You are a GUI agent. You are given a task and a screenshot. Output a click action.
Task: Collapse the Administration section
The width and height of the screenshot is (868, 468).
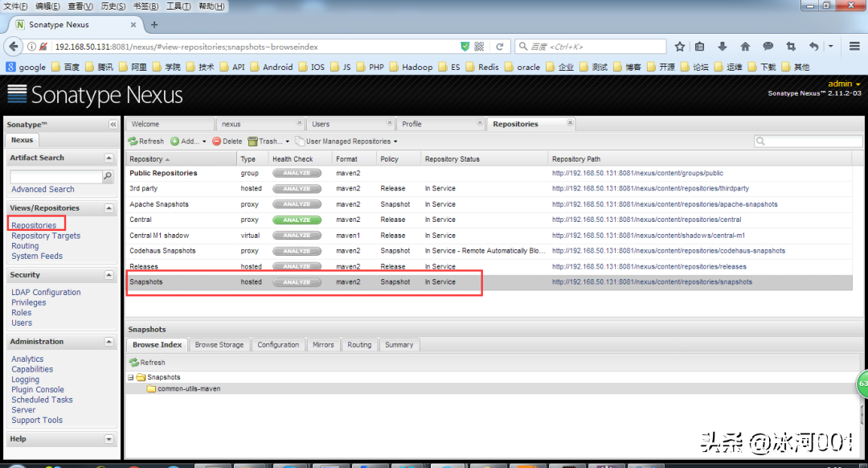[109, 342]
